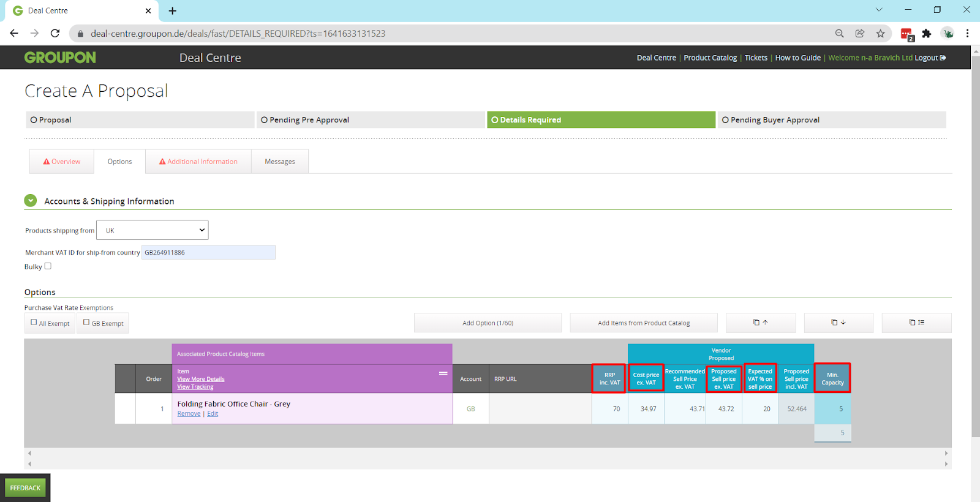Open Product Catalog in the top navigation
Screen dimensions: 980x502
pyautogui.click(x=710, y=58)
